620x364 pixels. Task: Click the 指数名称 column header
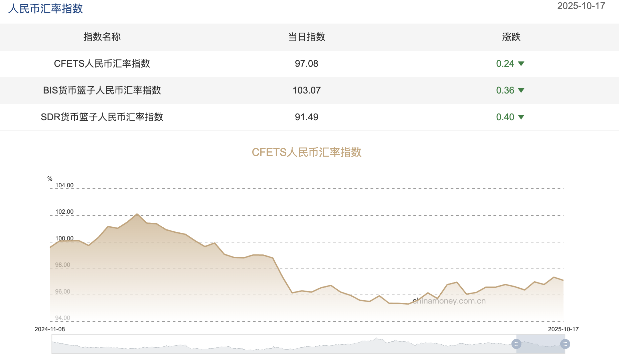point(103,37)
